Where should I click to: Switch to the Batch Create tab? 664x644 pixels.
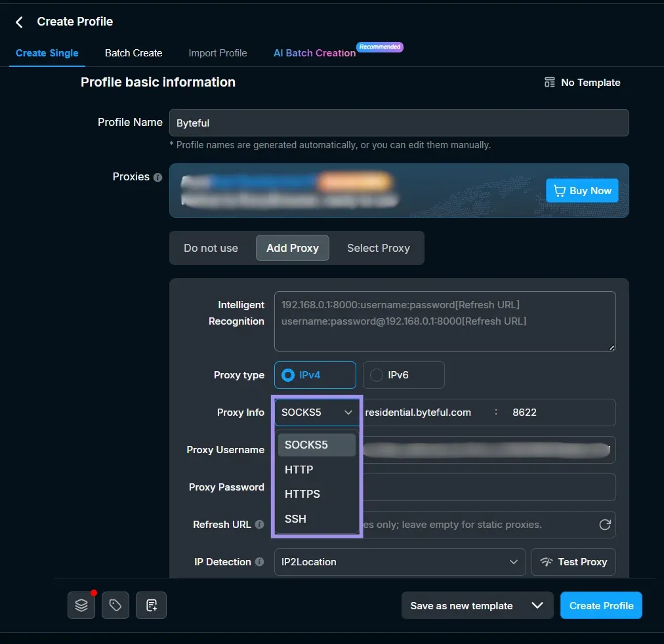[133, 53]
